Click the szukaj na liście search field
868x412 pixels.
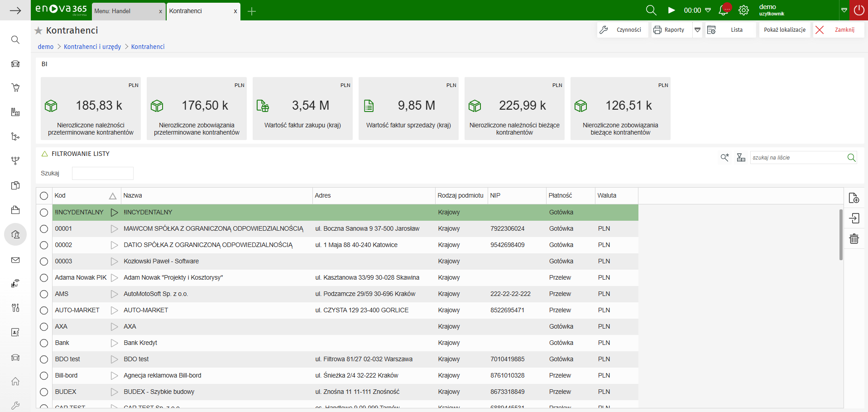[x=797, y=158]
